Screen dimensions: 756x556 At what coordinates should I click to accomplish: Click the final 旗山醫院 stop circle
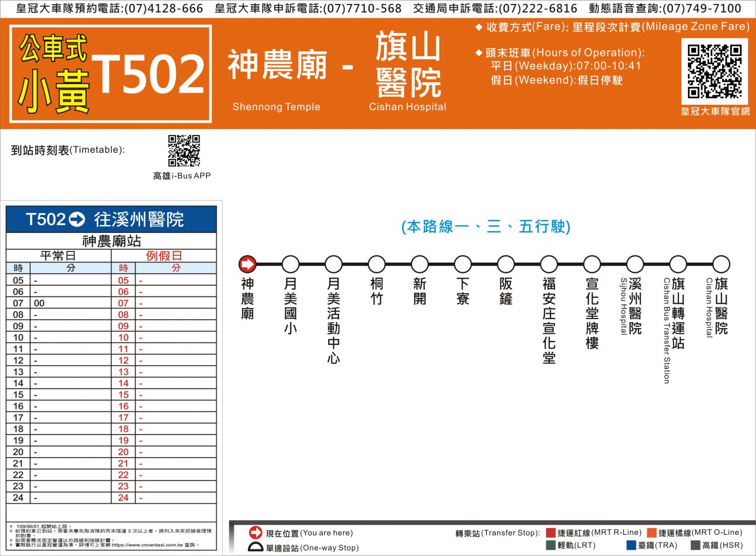(x=721, y=264)
